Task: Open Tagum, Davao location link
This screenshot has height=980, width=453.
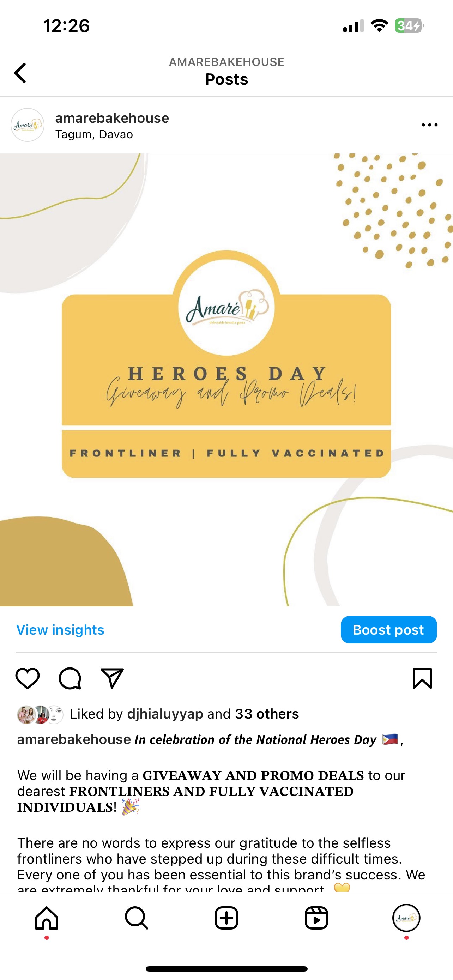Action: tap(94, 135)
